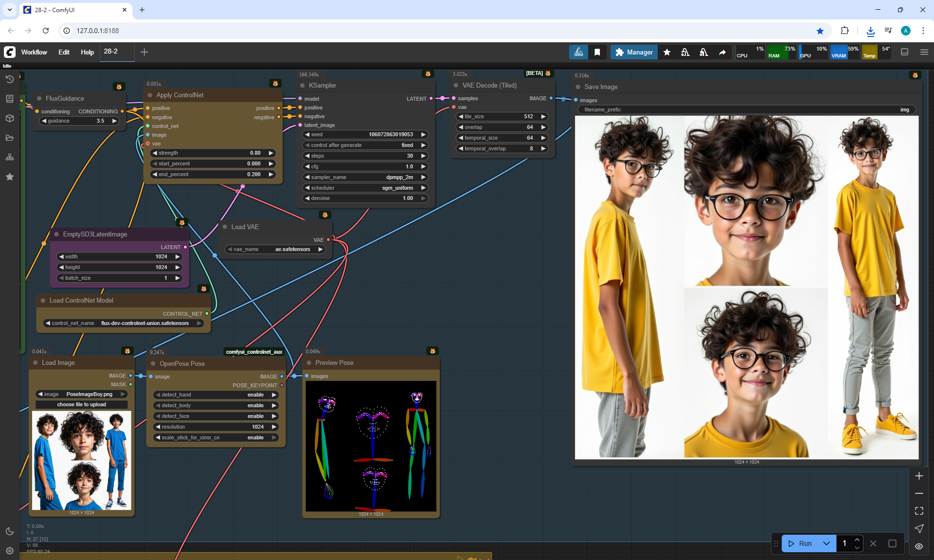Open the queue history sidebar icon
Screen dimensions: 934x560
click(x=9, y=79)
